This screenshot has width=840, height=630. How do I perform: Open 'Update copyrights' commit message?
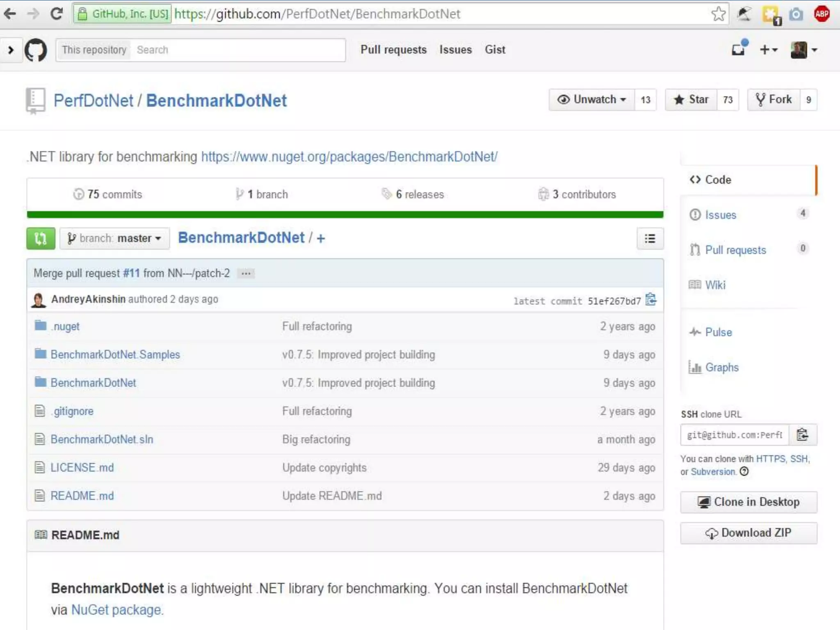pos(324,468)
